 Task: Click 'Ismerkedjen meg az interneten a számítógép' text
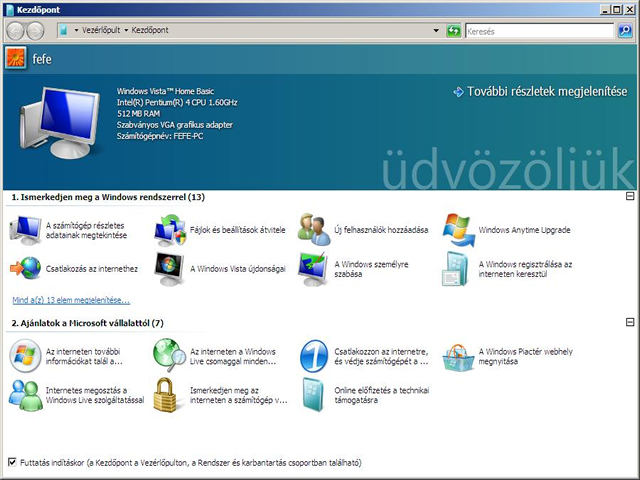tap(239, 395)
